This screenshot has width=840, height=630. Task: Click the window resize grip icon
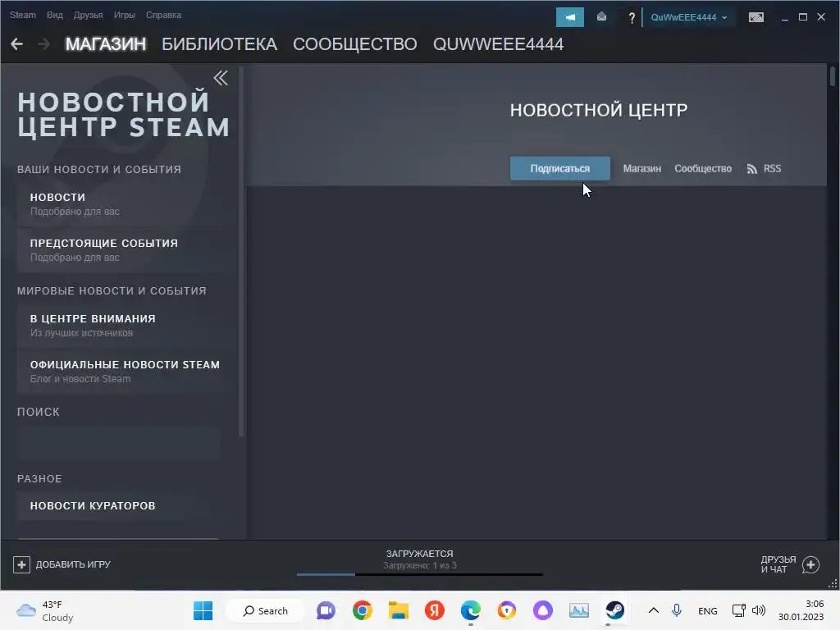pyautogui.click(x=833, y=584)
